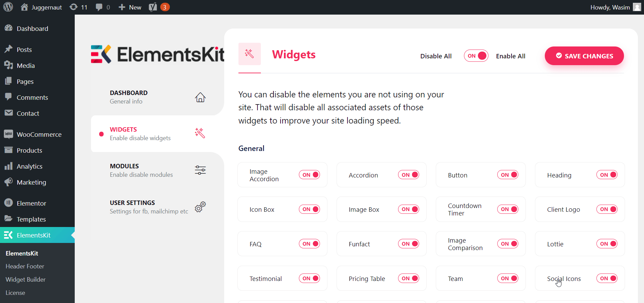Viewport: 644px width, 303px height.
Task: Select the ElementsKit submenu entry
Action: click(x=22, y=253)
